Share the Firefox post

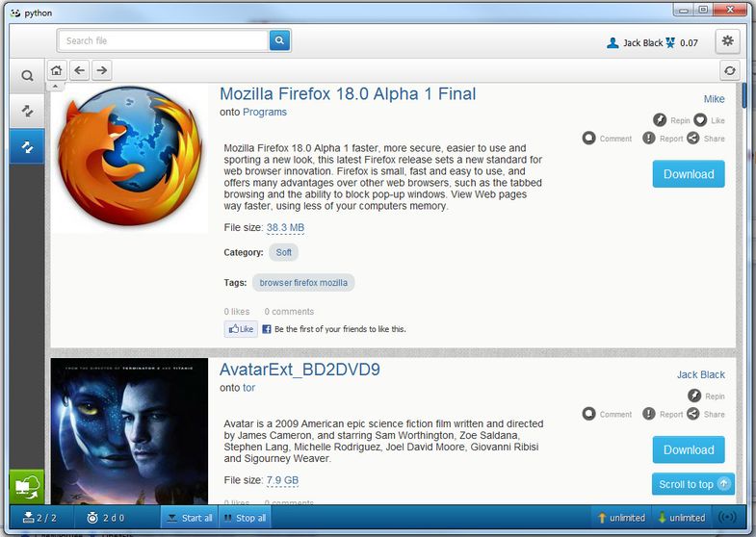[706, 139]
